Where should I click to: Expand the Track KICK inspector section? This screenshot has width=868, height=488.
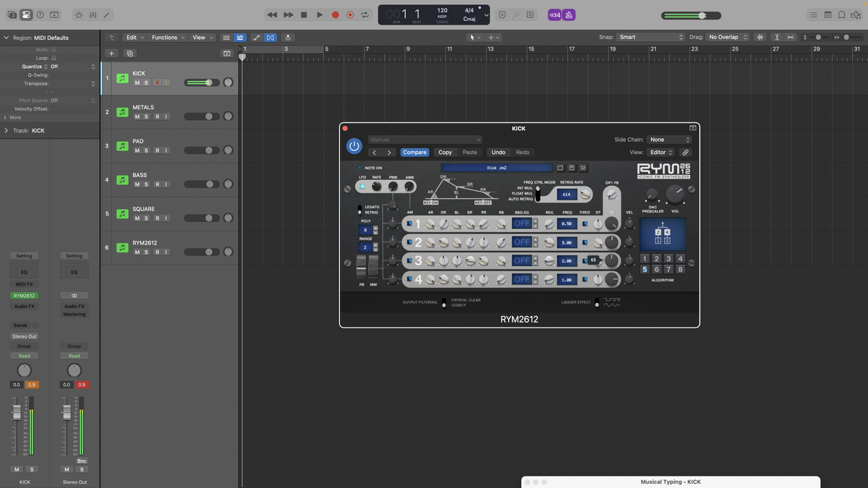[7, 131]
